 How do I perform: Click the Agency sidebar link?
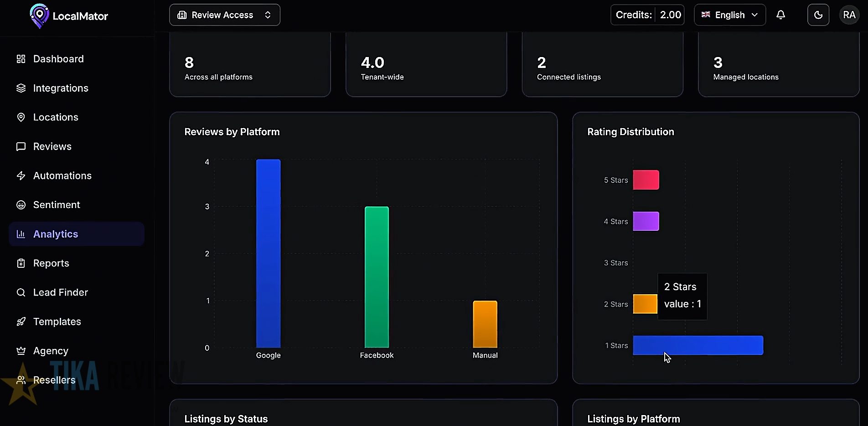click(x=50, y=351)
